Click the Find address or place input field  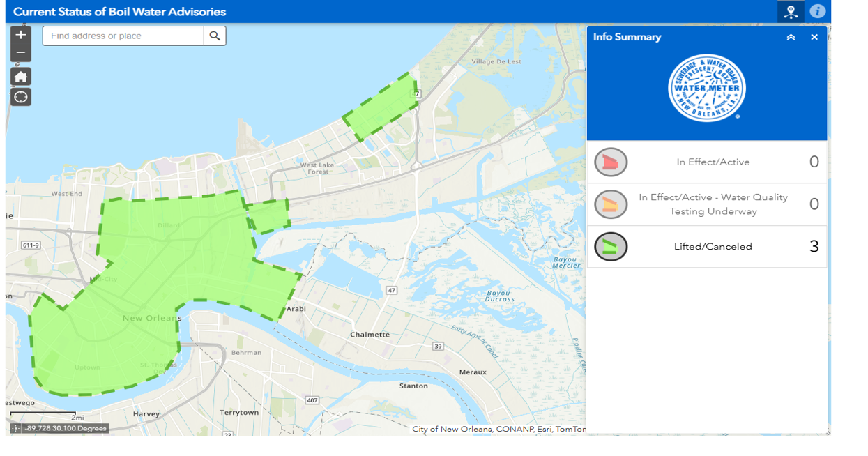pyautogui.click(x=122, y=35)
